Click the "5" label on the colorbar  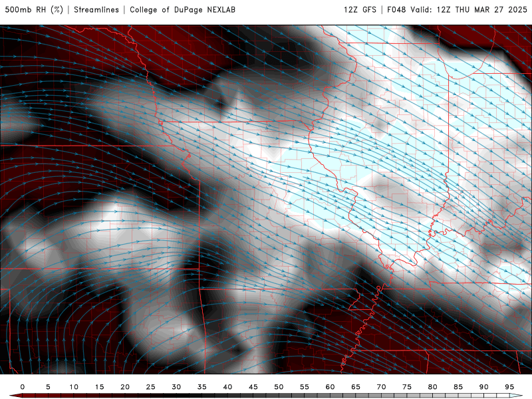click(48, 387)
